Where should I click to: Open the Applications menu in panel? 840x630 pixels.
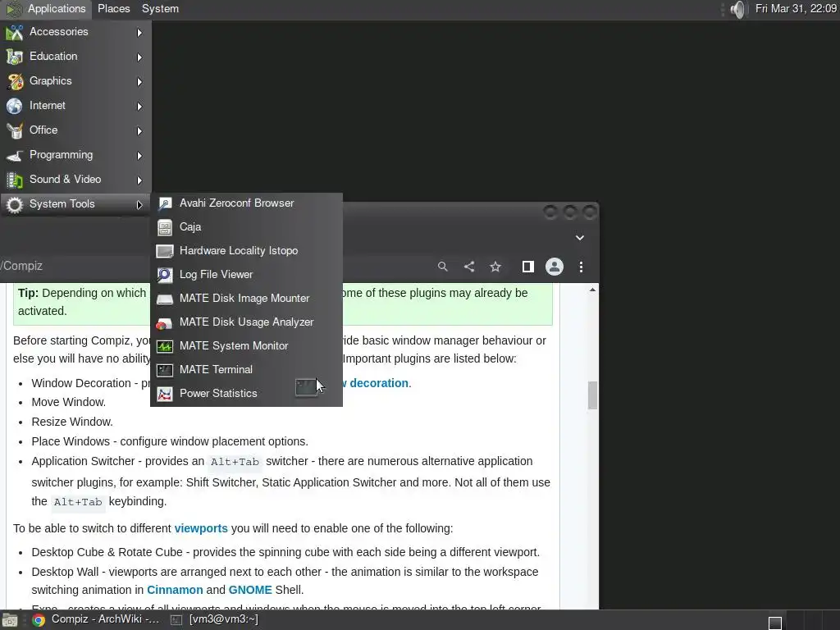click(x=46, y=9)
